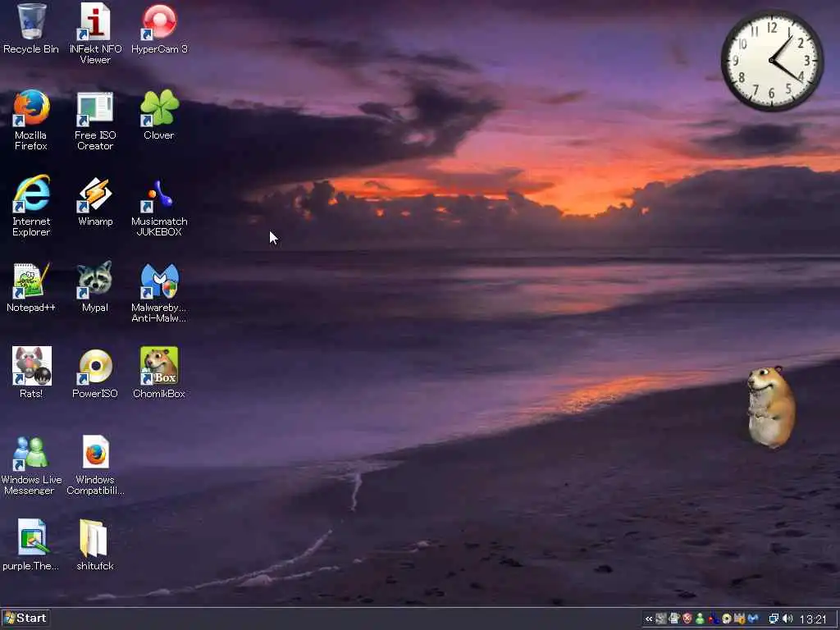This screenshot has height=630, width=840.
Task: Open the Recycle Bin icon
Action: point(31,29)
